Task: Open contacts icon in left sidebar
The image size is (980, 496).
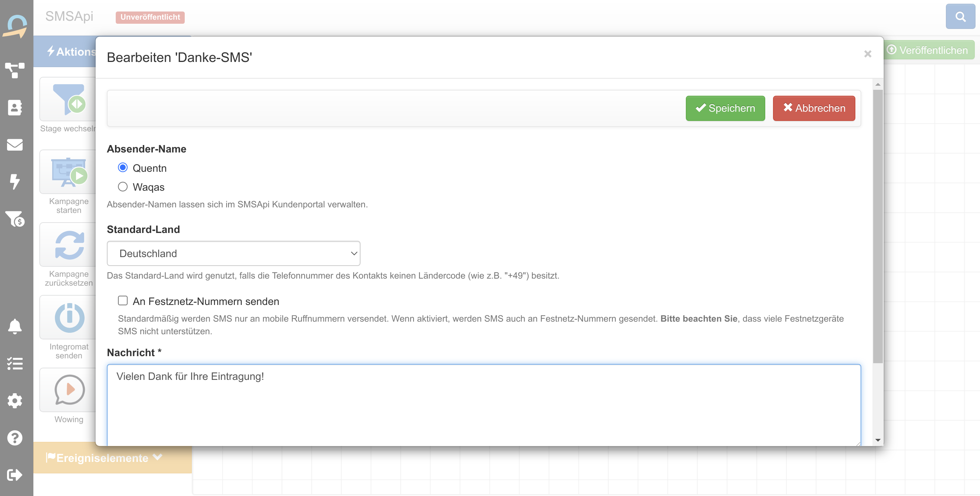Action: coord(15,108)
